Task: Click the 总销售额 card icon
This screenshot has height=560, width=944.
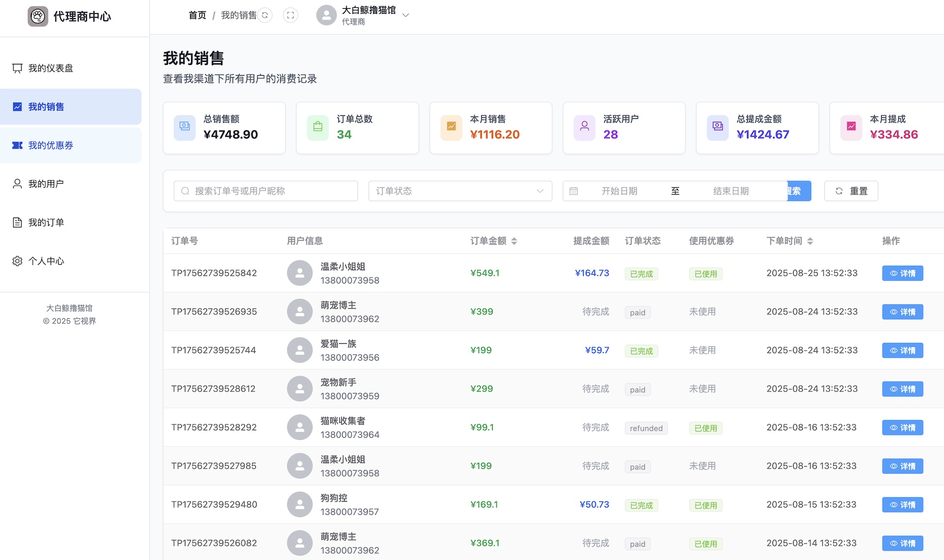Action: (x=184, y=127)
